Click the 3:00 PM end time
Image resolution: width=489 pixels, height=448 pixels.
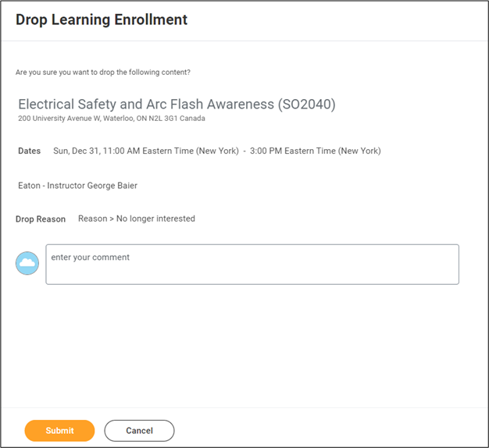(266, 151)
